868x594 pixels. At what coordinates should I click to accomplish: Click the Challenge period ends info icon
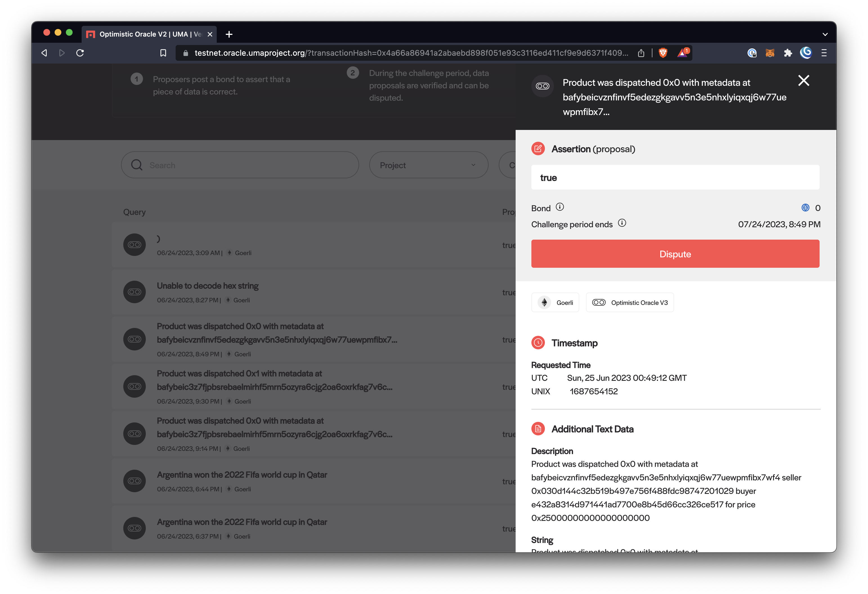coord(622,223)
